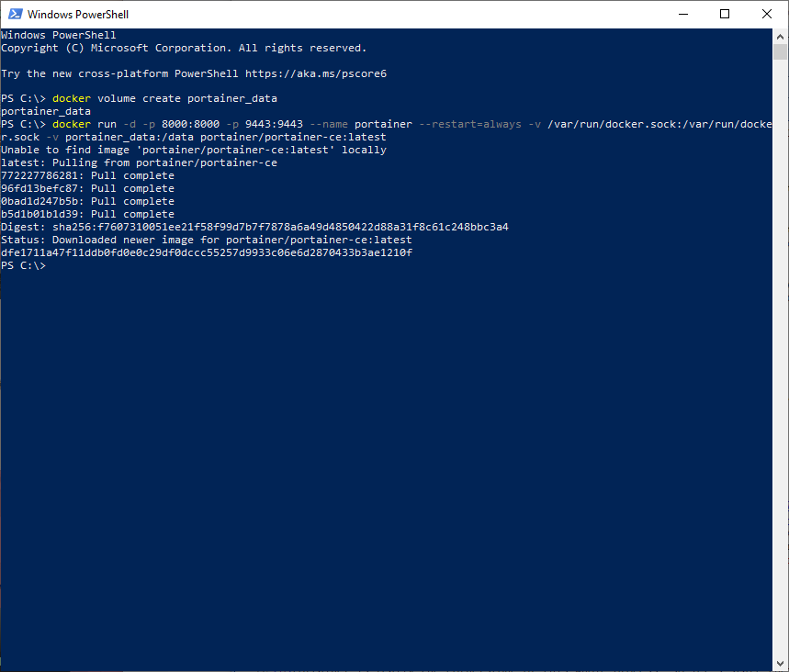Click the '0bad1d247b5b: Pull complete' line
789x672 pixels.
point(87,201)
